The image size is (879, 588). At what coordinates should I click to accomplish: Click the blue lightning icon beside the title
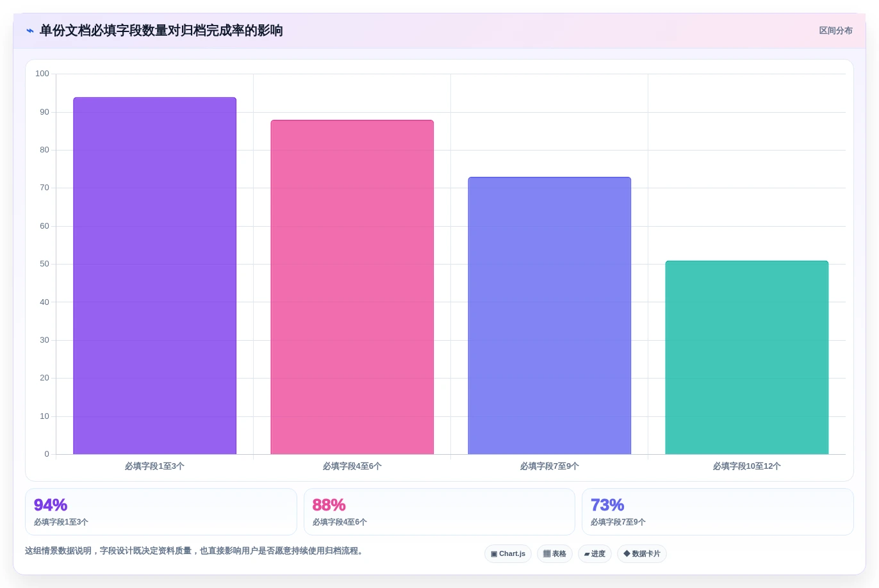(x=30, y=31)
